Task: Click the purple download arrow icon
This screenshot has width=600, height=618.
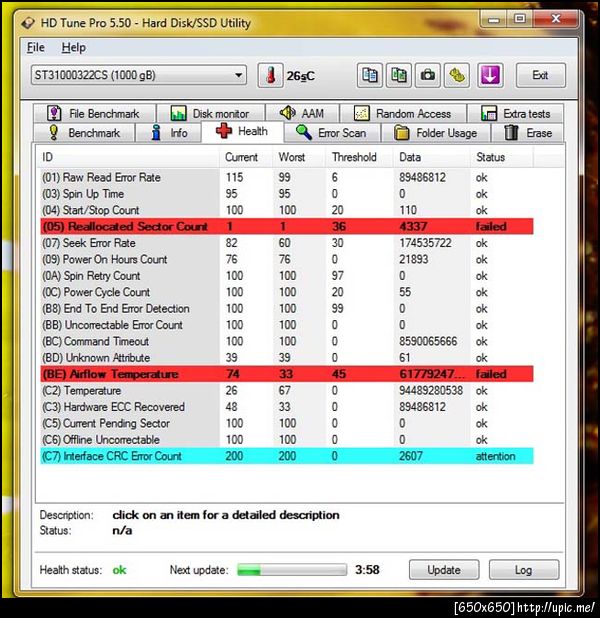Action: 490,75
